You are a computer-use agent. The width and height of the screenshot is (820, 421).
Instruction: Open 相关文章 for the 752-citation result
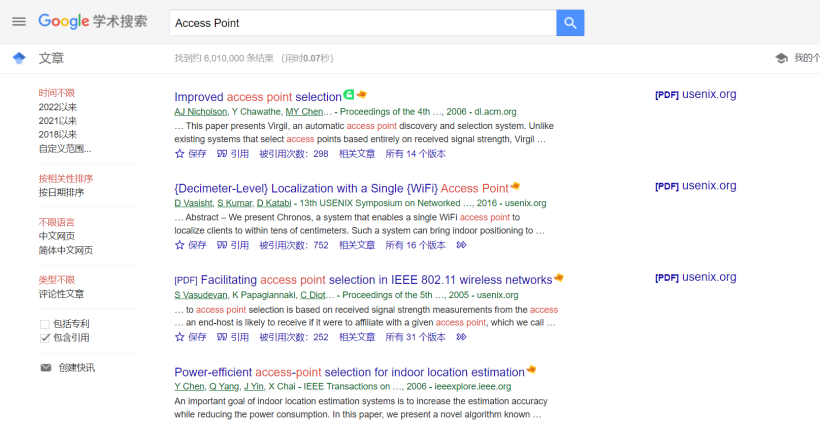coord(357,245)
